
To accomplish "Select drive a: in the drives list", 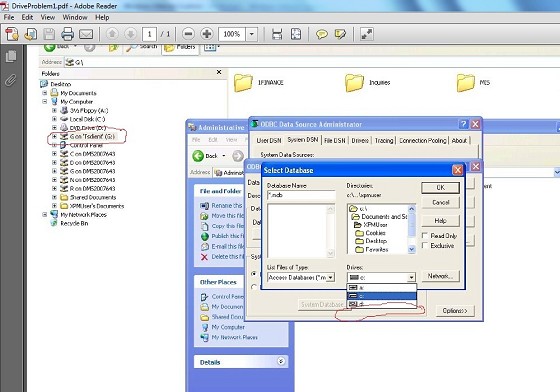I will coord(381,288).
